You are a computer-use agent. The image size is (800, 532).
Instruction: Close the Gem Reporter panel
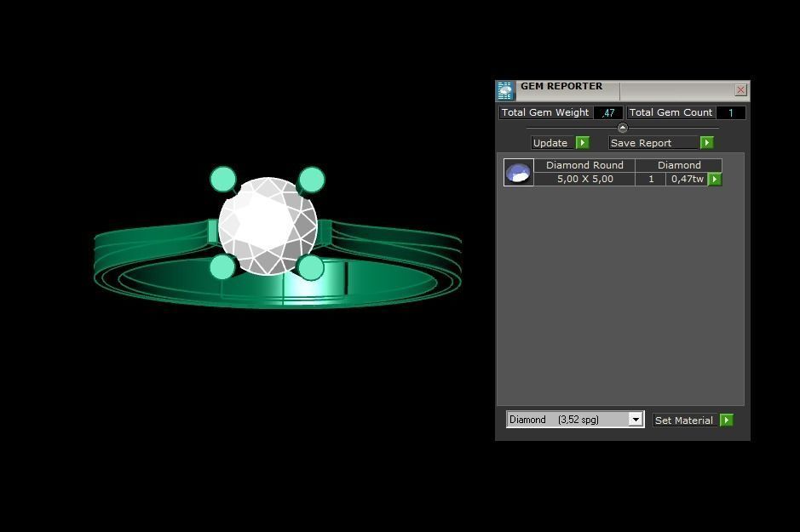(741, 90)
